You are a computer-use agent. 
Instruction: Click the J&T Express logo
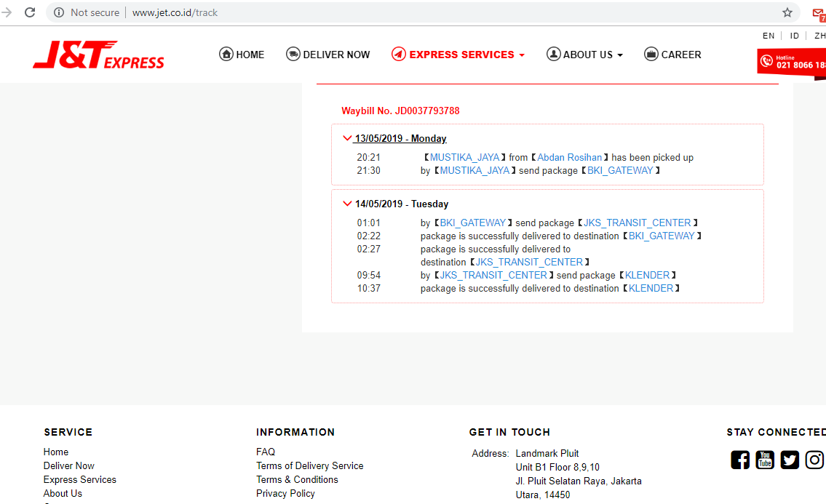(98, 55)
